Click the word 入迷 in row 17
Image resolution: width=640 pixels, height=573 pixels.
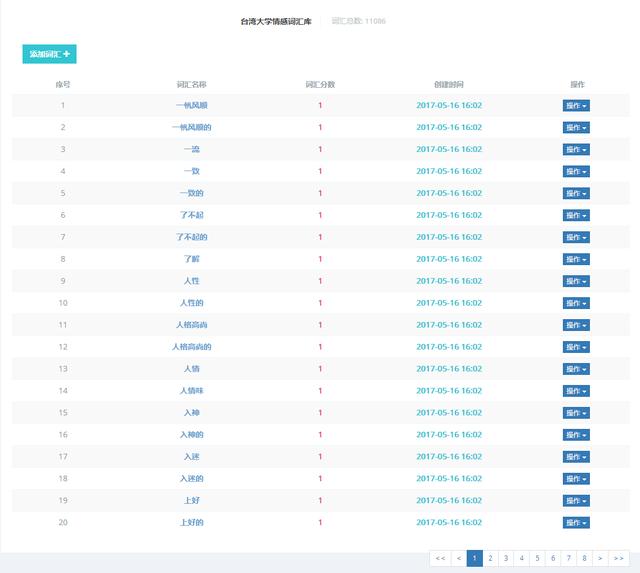pos(192,457)
